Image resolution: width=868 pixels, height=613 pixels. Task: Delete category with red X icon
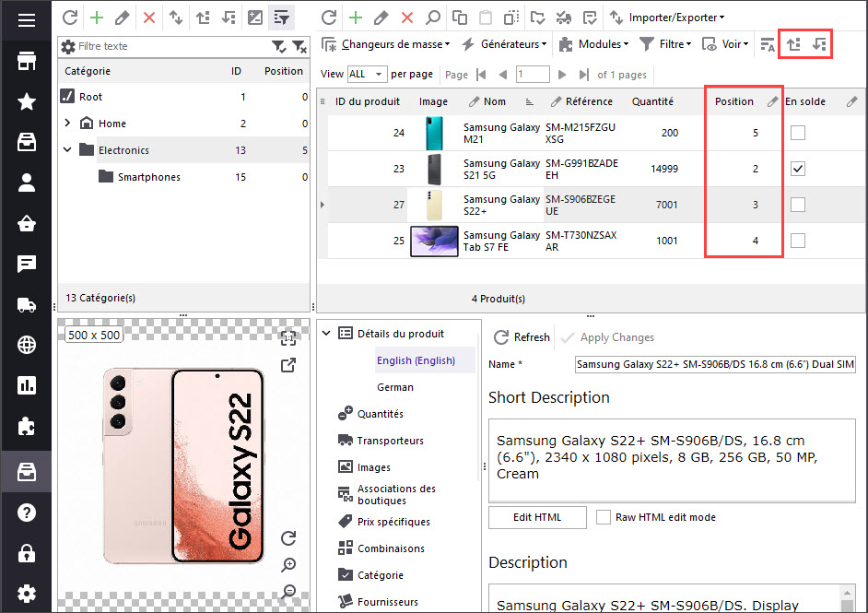pyautogui.click(x=149, y=18)
